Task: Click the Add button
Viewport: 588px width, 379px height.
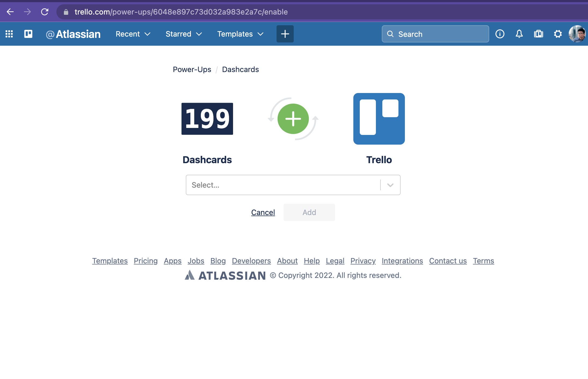Action: click(309, 212)
